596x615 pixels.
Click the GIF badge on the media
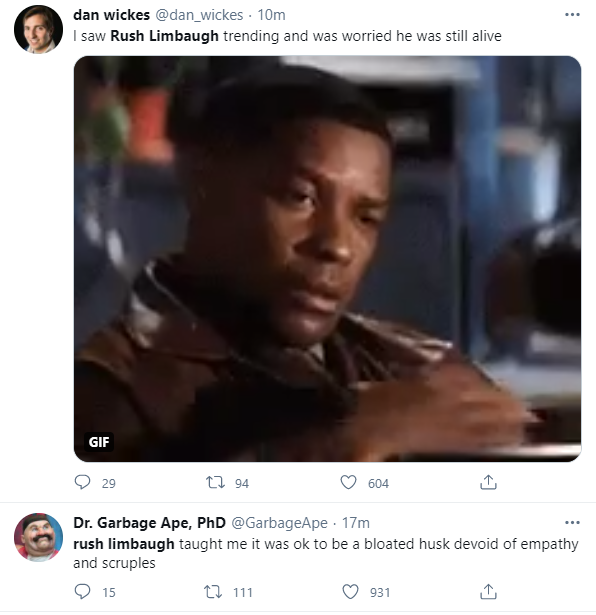coord(99,442)
